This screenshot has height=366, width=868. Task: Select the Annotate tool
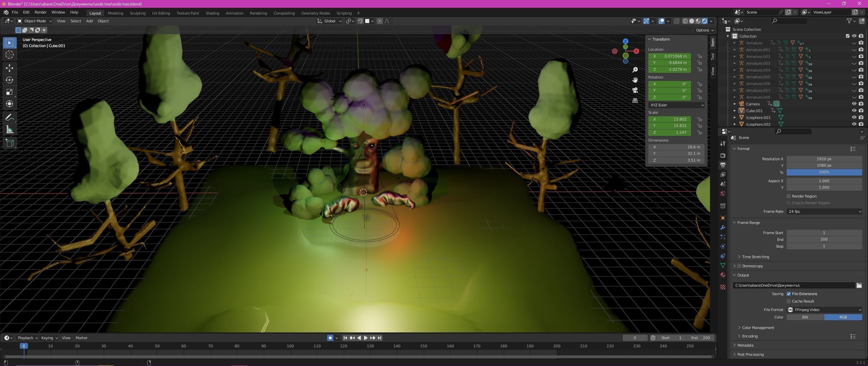pyautogui.click(x=9, y=118)
